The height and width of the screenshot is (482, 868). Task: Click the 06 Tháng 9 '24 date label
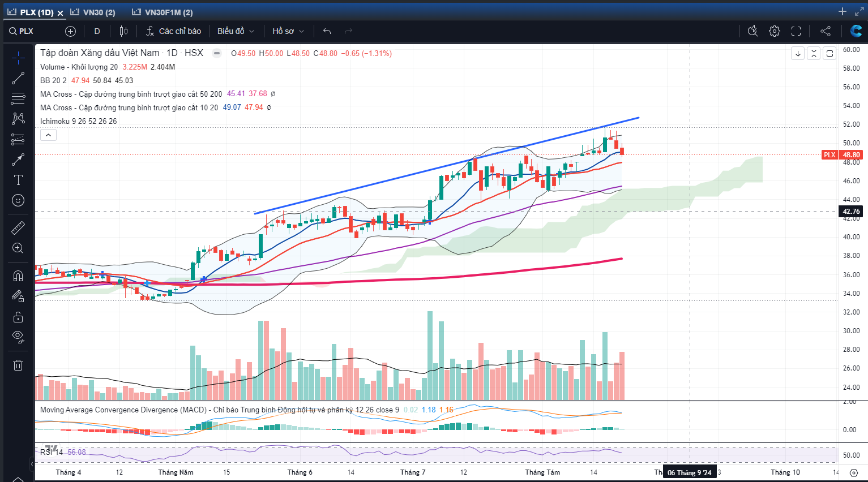[x=690, y=472]
